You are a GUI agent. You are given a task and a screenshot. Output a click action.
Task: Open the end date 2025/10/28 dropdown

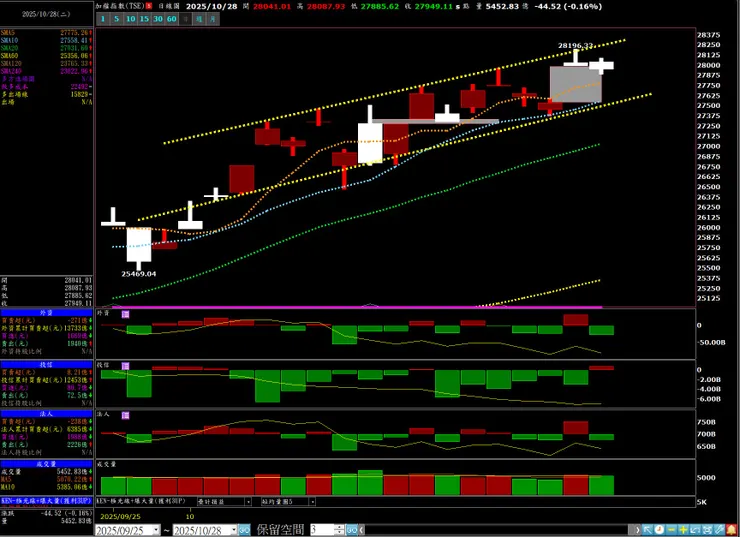click(234, 530)
